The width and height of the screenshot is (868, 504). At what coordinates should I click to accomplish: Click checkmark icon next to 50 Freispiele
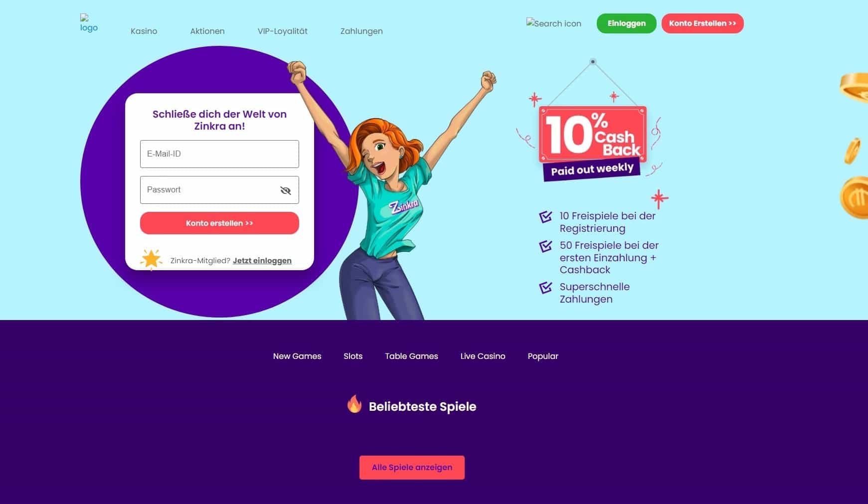545,246
